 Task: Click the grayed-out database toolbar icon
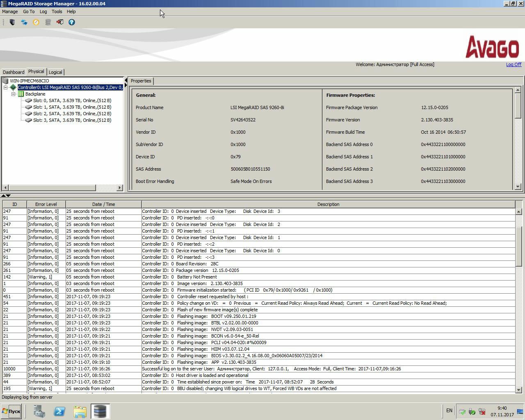pos(48,22)
